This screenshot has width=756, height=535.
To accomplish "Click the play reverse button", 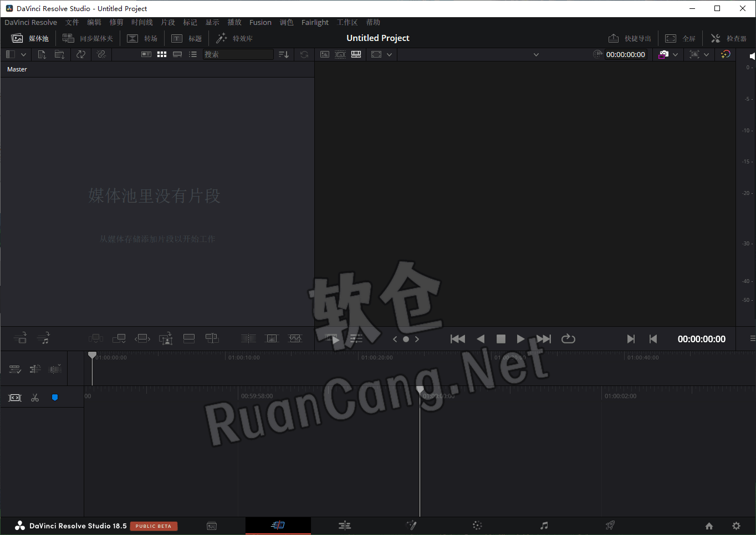I will click(481, 339).
